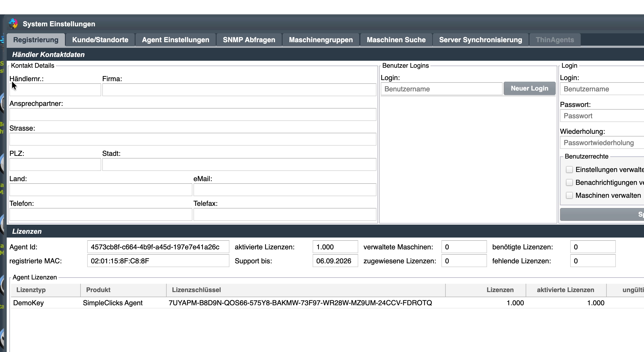Click the System Einstellungen app icon

pos(13,24)
